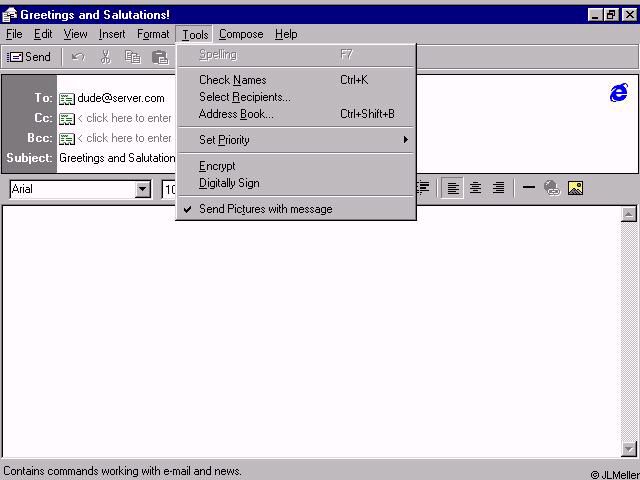This screenshot has height=480, width=640.
Task: Toggle Send Pictures with message option
Action: [296, 209]
